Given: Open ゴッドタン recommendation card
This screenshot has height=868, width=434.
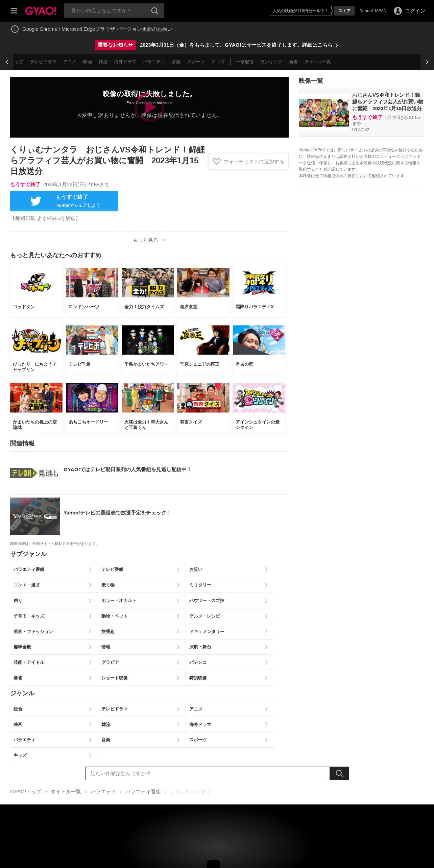Looking at the screenshot, I should 36,290.
